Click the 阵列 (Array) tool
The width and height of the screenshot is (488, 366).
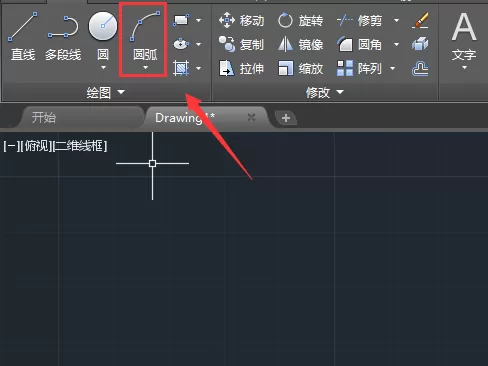[359, 68]
